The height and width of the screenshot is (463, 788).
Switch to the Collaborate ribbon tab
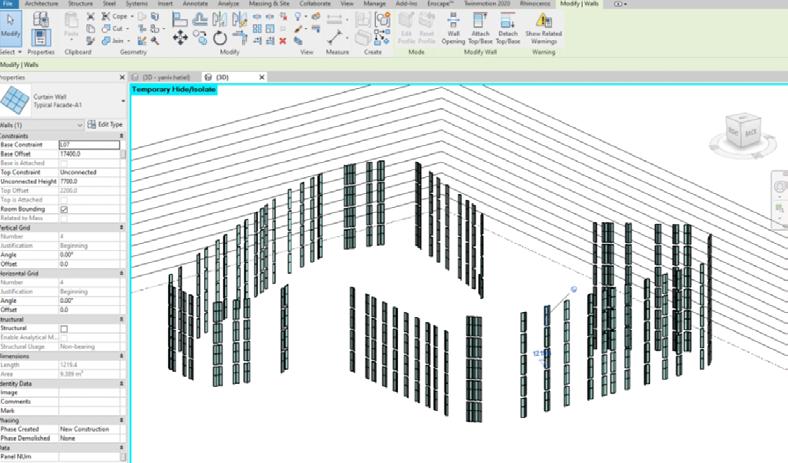click(x=315, y=4)
